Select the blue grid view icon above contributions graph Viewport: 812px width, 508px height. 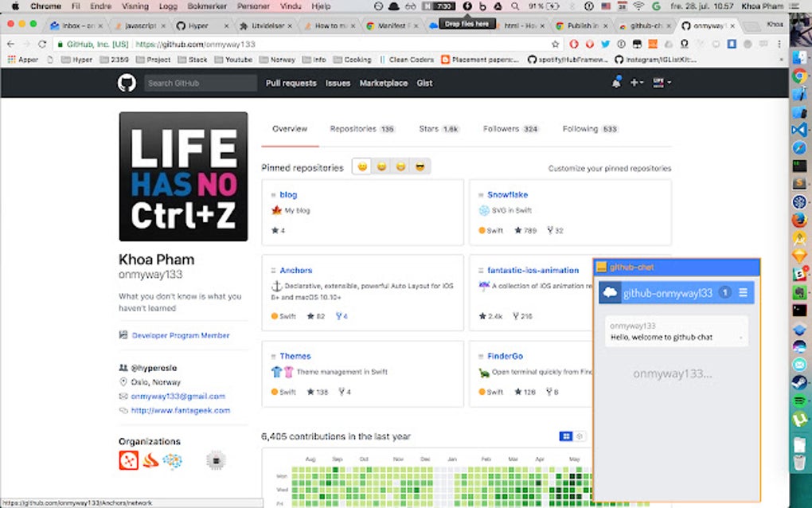[x=566, y=436]
